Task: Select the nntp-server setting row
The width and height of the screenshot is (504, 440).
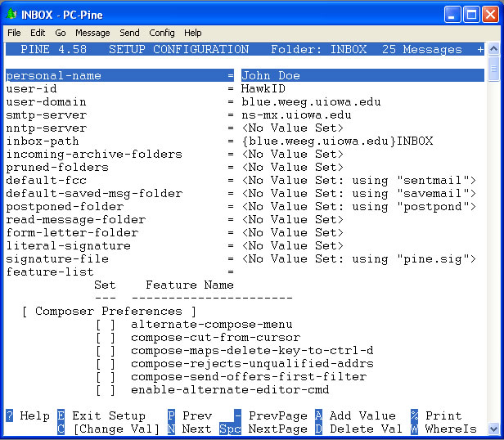Action: 245,128
